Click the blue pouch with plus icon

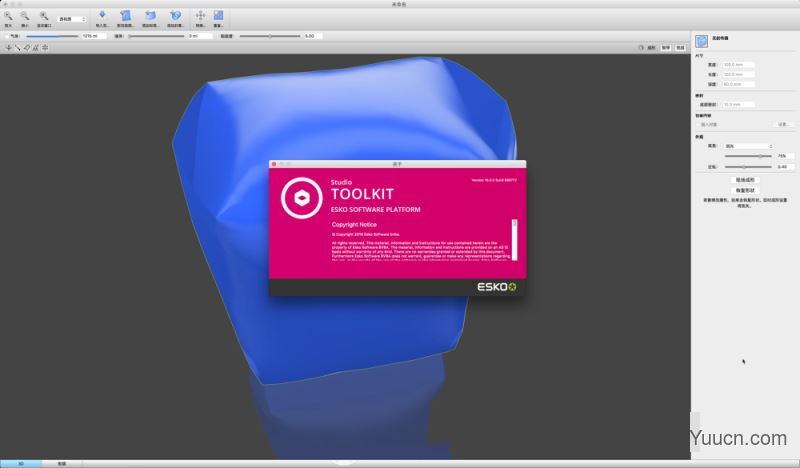point(150,15)
